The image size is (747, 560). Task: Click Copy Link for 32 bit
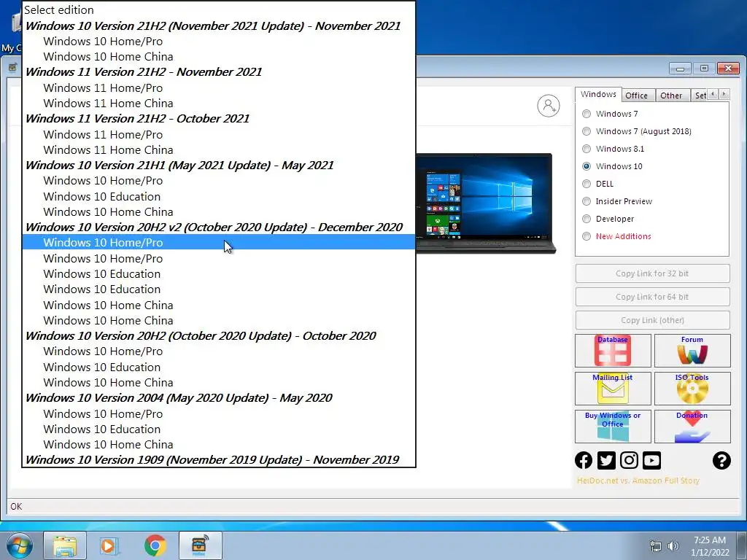click(x=652, y=273)
